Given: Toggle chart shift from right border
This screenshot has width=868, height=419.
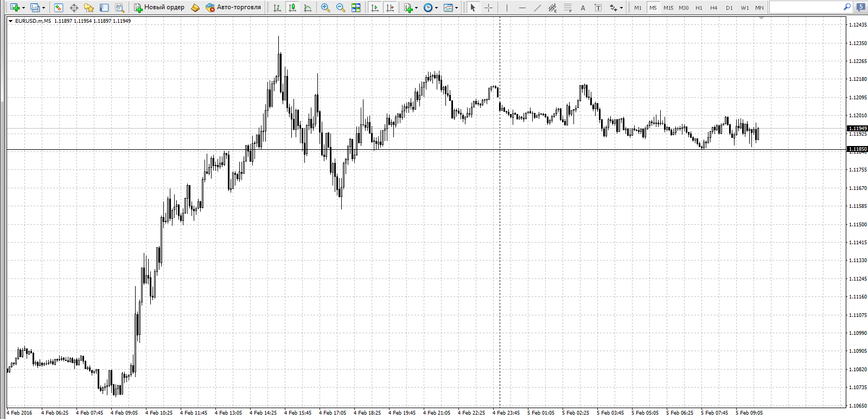Looking at the screenshot, I should point(390,8).
